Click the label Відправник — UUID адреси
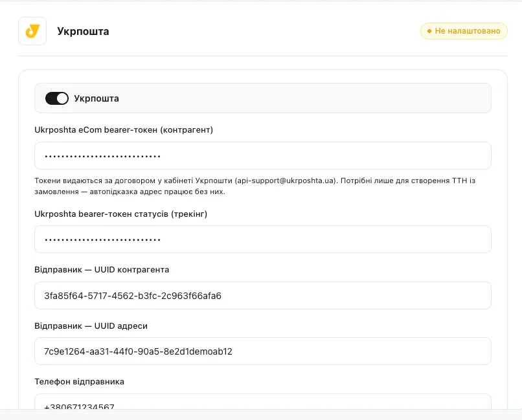 click(x=91, y=326)
